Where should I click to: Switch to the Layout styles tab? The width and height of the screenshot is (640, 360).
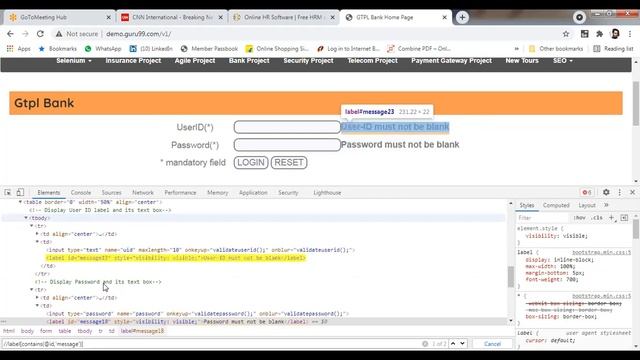coord(587,205)
